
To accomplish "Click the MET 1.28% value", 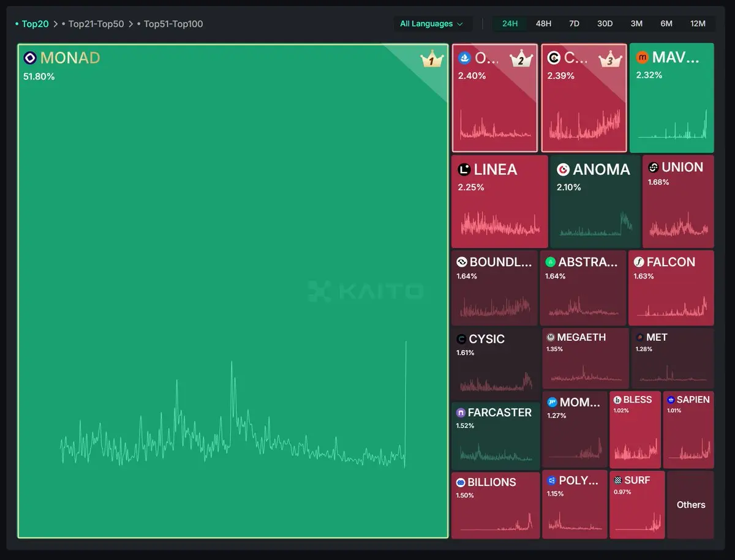I will click(644, 349).
